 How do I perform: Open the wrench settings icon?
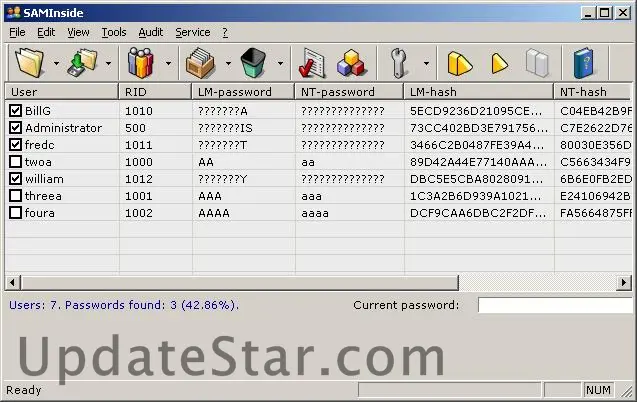tap(399, 63)
